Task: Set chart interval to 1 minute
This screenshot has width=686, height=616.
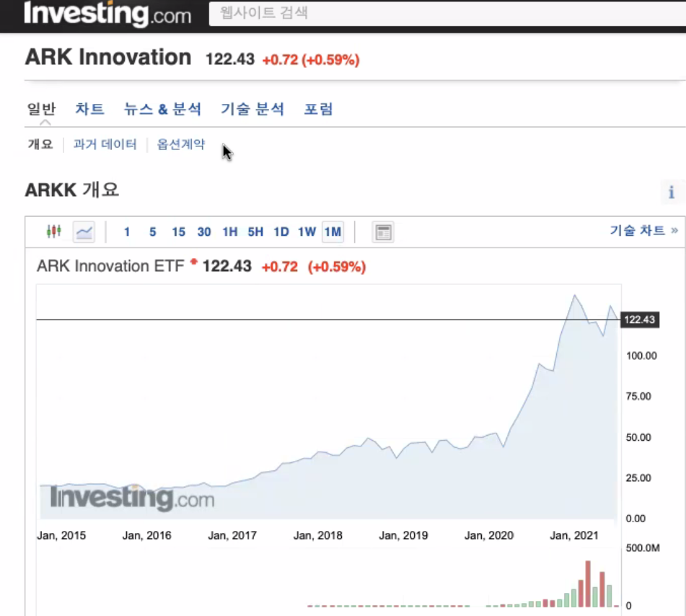Action: [x=127, y=232]
